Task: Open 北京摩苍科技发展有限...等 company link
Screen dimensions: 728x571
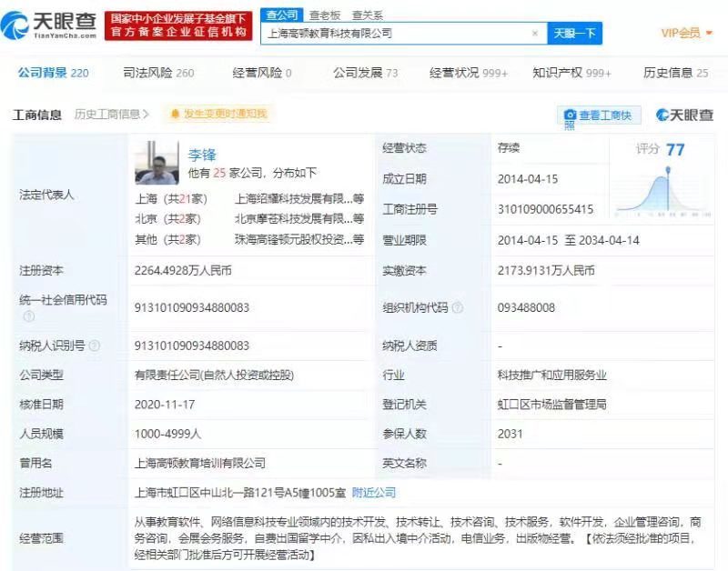Action: [299, 219]
